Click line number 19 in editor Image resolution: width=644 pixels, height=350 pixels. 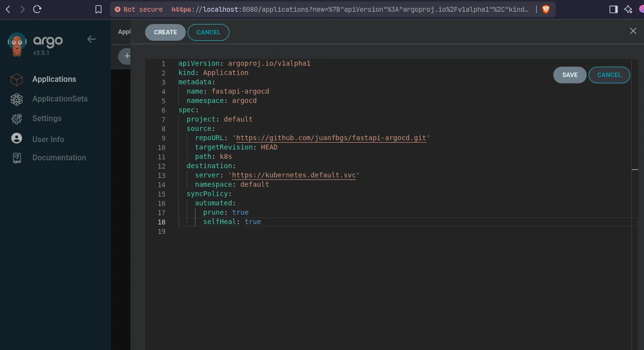pos(162,231)
